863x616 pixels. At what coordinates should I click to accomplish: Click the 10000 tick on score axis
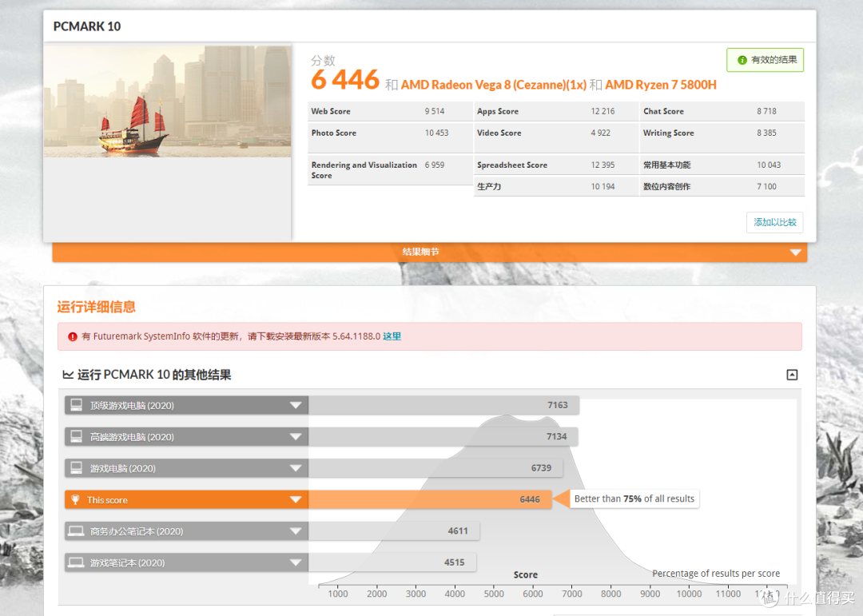(689, 594)
